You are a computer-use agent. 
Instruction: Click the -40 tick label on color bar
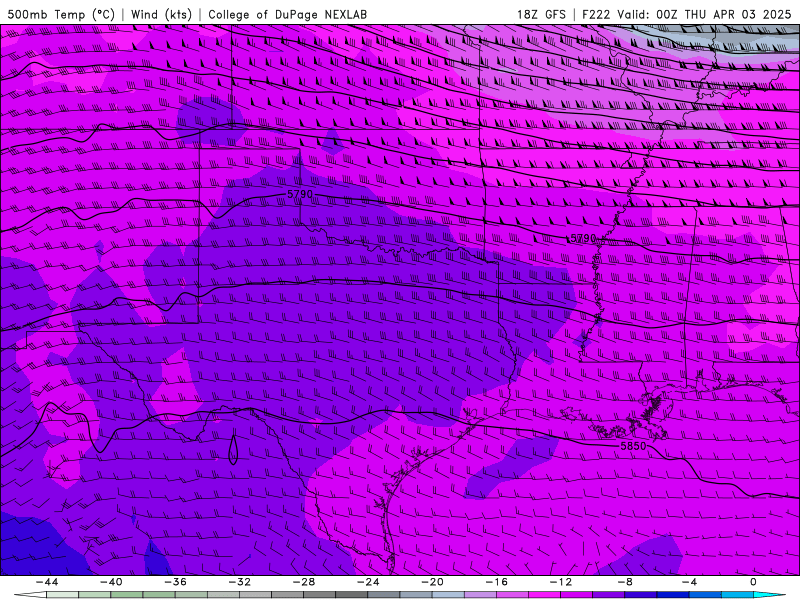[111, 582]
